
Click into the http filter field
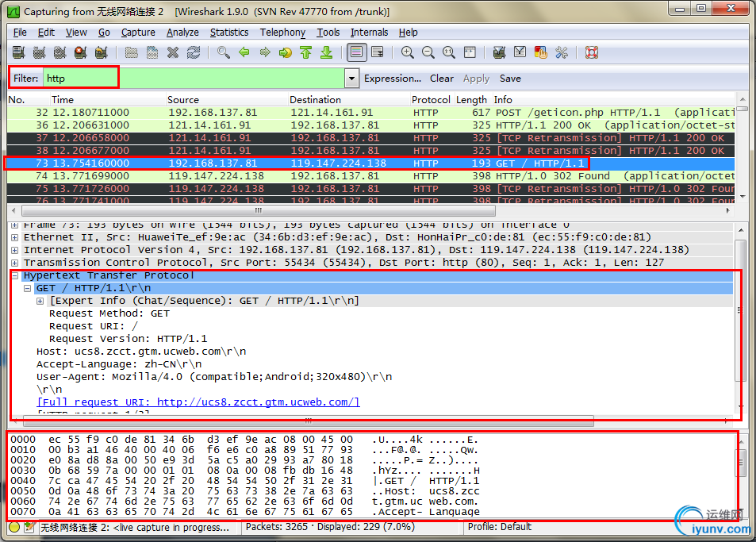click(x=194, y=78)
